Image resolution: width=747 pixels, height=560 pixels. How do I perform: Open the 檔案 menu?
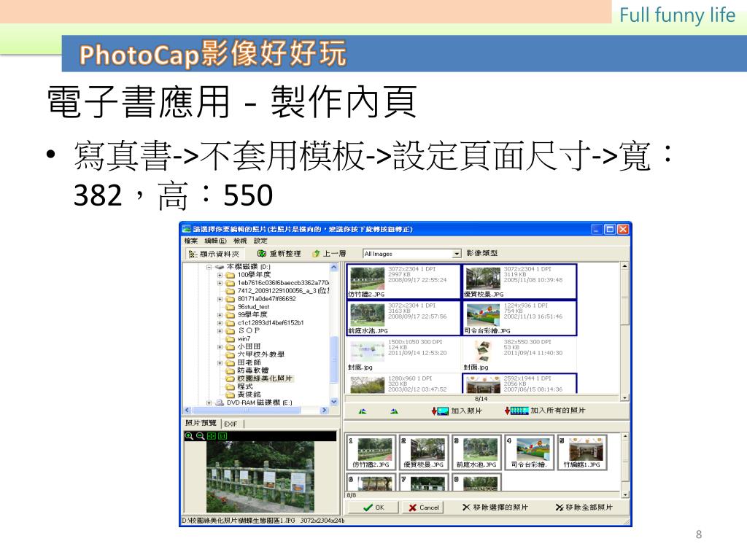click(x=191, y=241)
